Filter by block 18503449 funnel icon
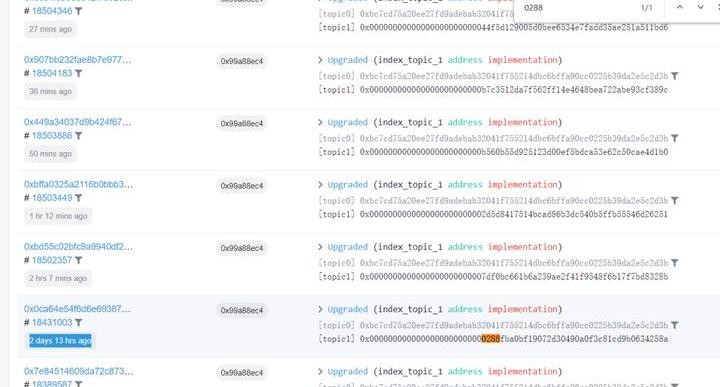 (79, 198)
